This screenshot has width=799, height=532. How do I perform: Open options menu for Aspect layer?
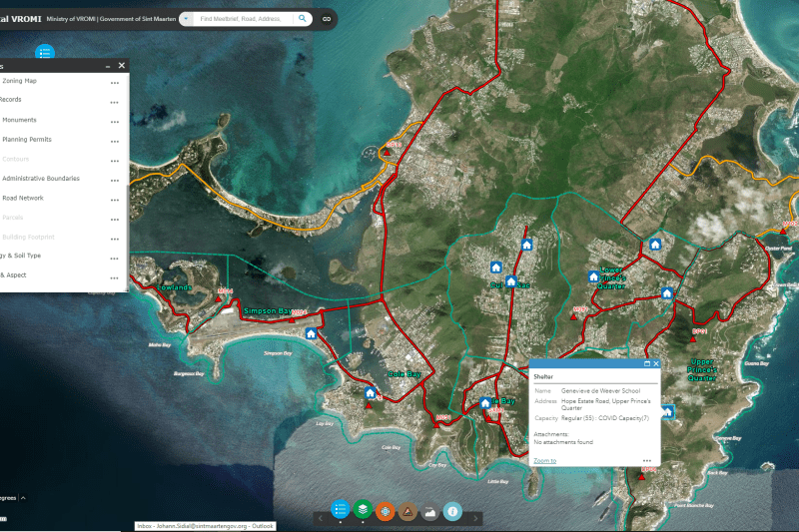pos(115,277)
